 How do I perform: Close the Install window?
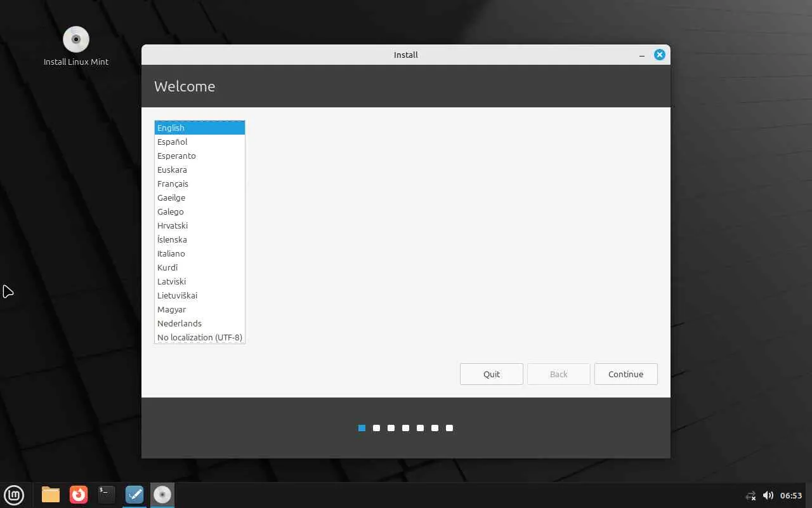660,55
